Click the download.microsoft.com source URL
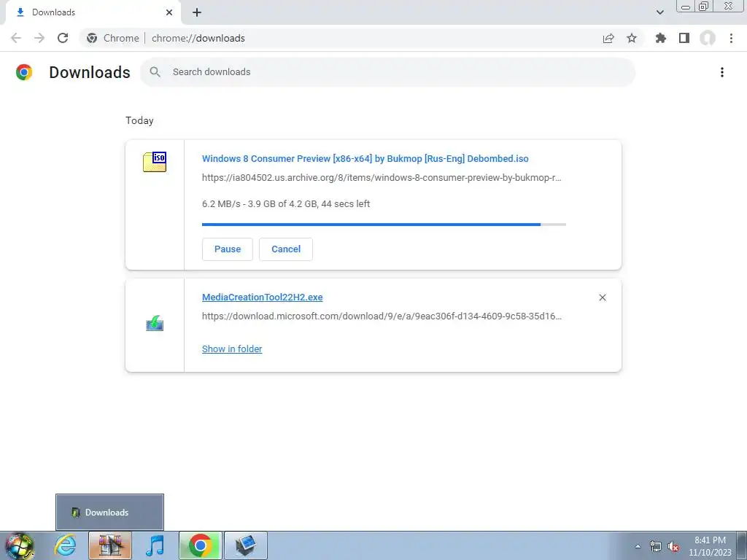747x560 pixels. pos(382,316)
